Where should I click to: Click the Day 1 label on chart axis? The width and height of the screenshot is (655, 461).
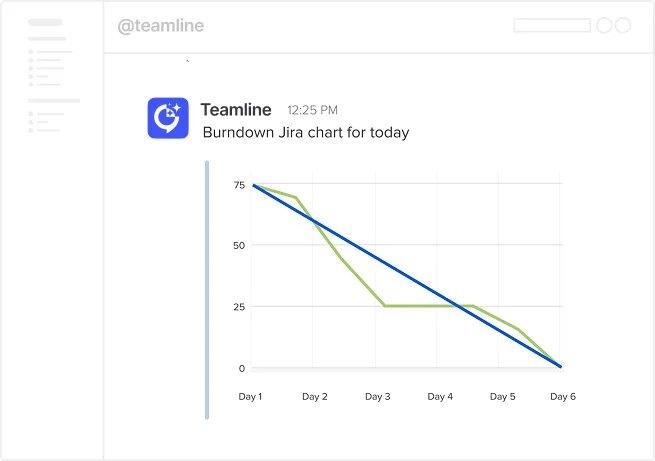pos(250,397)
